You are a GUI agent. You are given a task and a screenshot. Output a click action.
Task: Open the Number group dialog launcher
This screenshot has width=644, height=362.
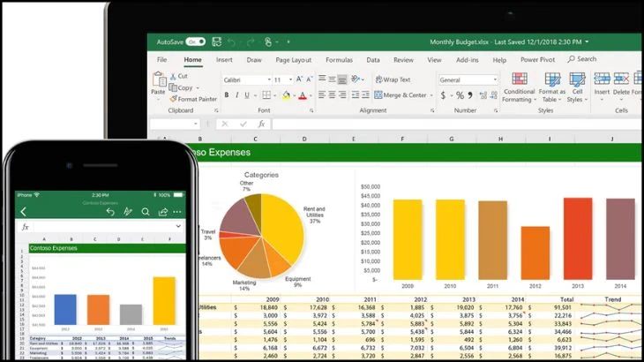click(496, 110)
